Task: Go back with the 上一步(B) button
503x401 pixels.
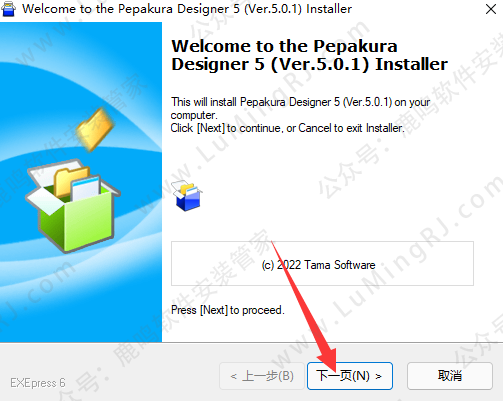Action: click(262, 376)
